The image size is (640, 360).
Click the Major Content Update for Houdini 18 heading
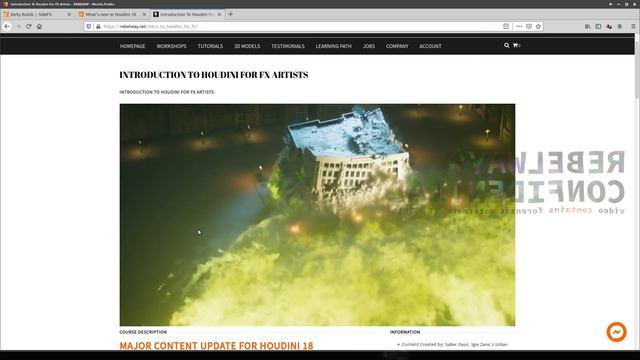click(216, 346)
